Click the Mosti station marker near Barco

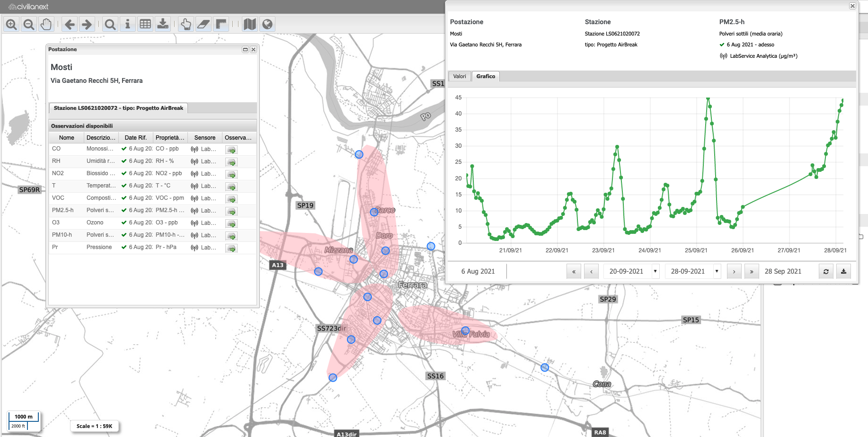point(374,212)
